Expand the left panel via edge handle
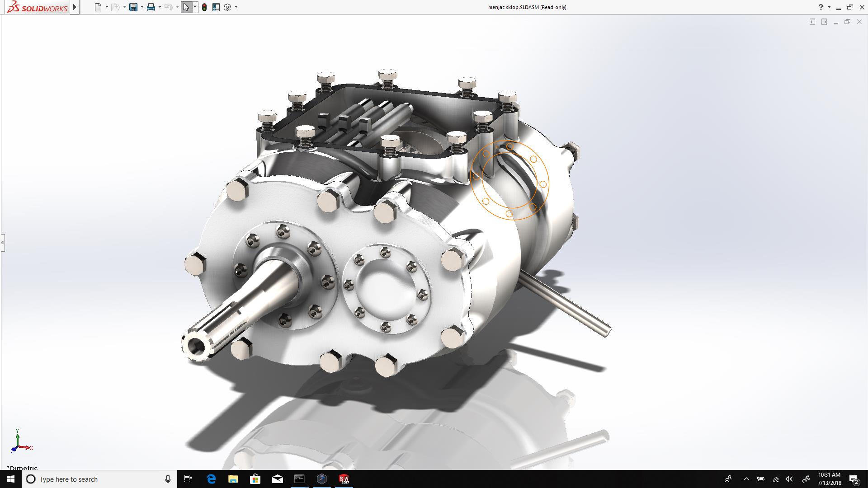Screen dimensions: 868x488 [2, 243]
